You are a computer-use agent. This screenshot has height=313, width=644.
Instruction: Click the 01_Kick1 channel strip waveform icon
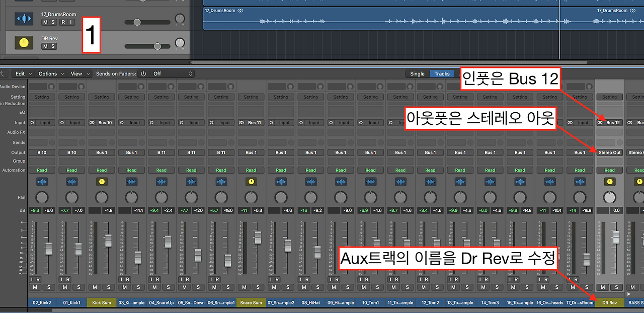pyautogui.click(x=72, y=182)
